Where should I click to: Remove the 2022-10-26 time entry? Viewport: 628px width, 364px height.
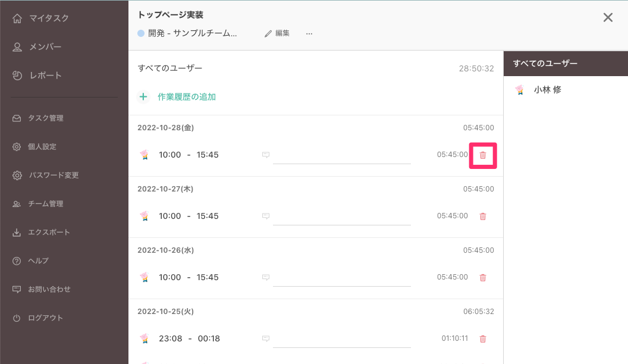[x=483, y=278]
